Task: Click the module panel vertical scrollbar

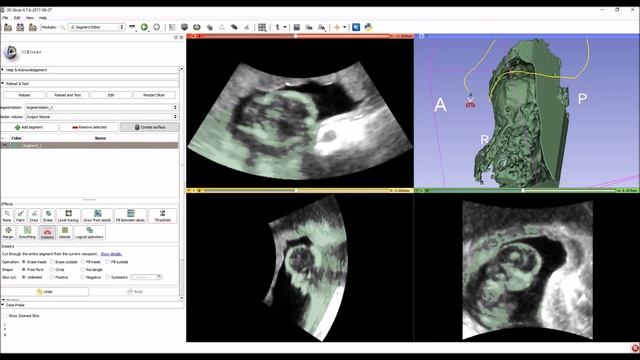Action: 181,184
